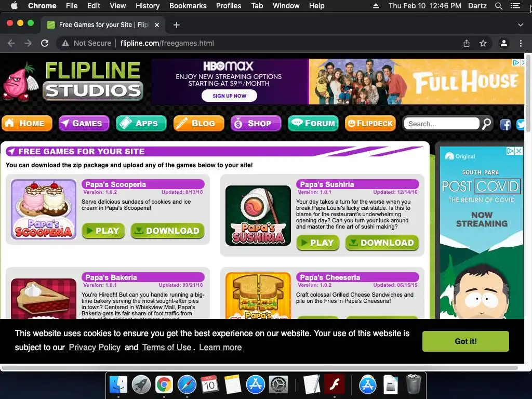The height and width of the screenshot is (399, 532).
Task: Open Finder from the dock
Action: pos(118,385)
